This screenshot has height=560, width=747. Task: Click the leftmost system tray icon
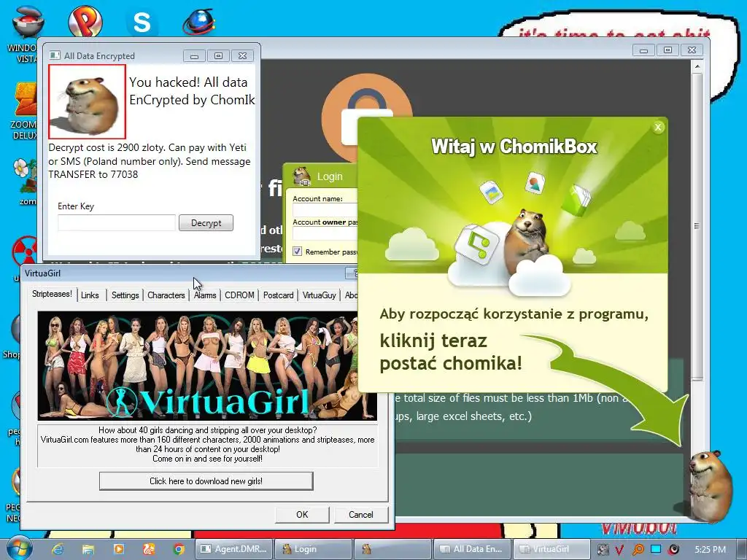tap(602, 550)
